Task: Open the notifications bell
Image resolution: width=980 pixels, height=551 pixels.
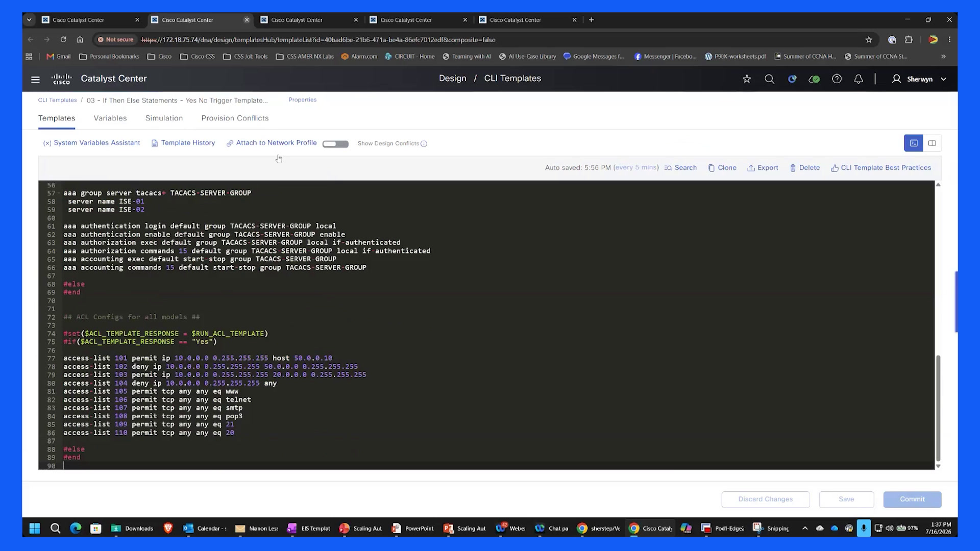Action: (x=859, y=79)
